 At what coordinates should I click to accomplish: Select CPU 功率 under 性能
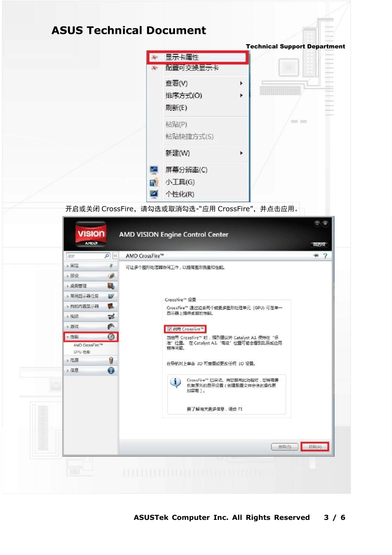click(82, 352)
